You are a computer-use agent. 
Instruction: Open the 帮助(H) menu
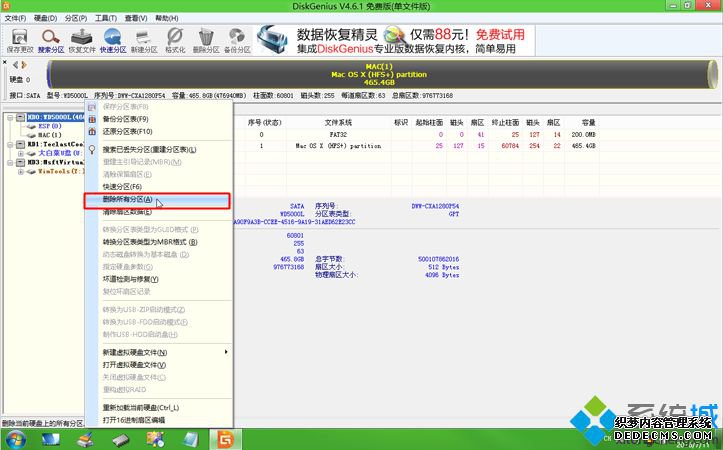click(166, 18)
